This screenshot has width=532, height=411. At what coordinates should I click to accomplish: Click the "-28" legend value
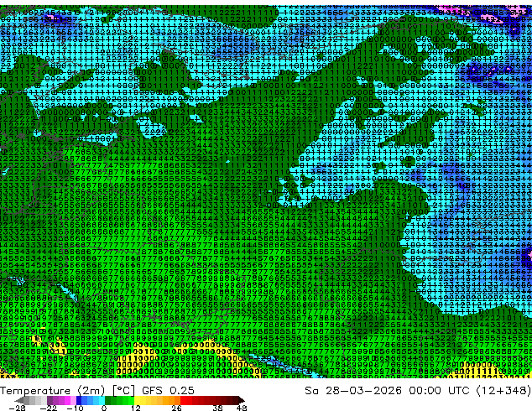tap(17, 408)
